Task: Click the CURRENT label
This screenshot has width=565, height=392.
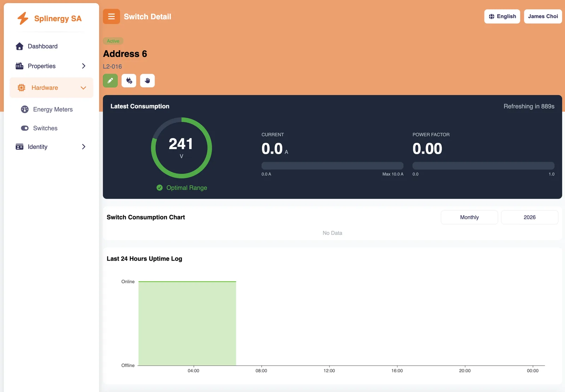Action: click(x=273, y=135)
